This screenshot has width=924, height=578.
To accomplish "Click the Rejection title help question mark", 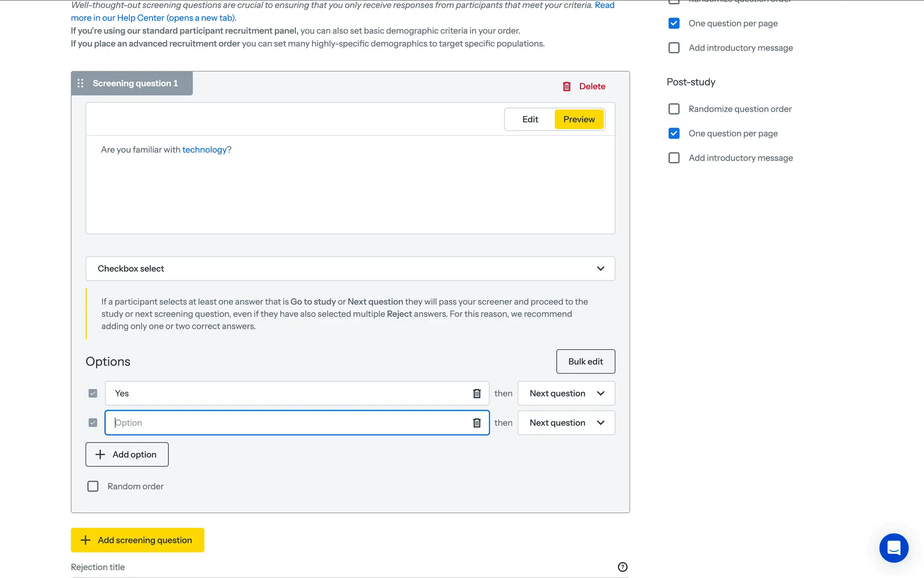I will point(622,567).
